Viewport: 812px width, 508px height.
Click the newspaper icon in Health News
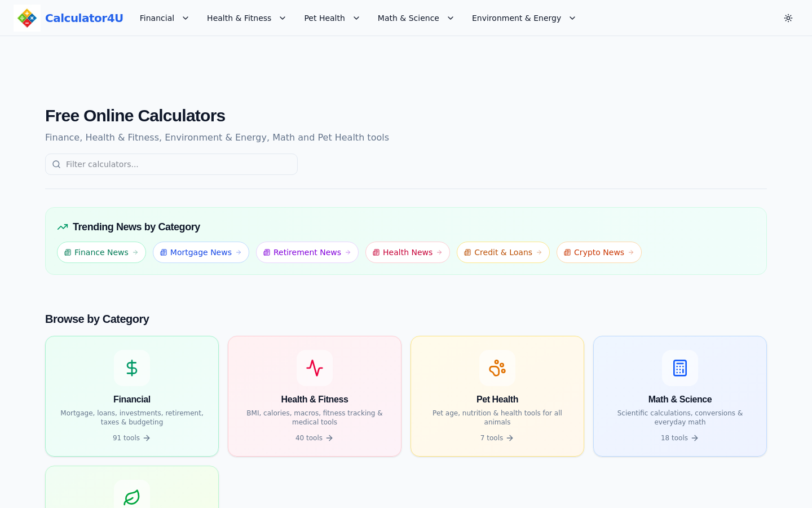[x=376, y=252]
